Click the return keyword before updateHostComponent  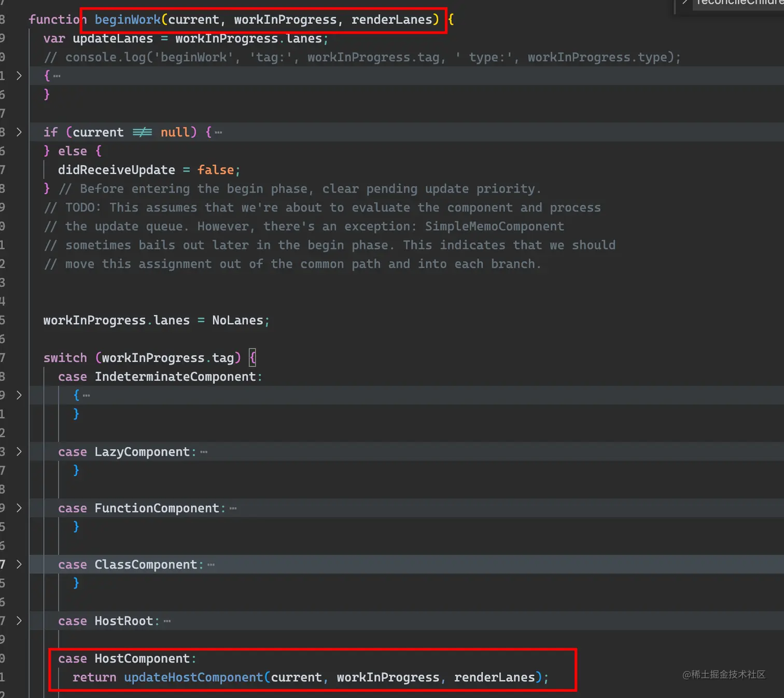coord(94,677)
